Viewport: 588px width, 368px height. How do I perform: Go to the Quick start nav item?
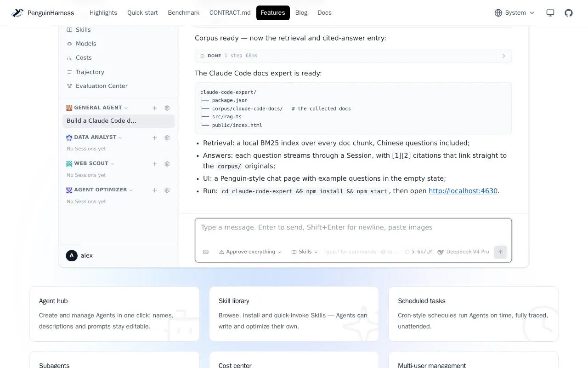point(142,13)
